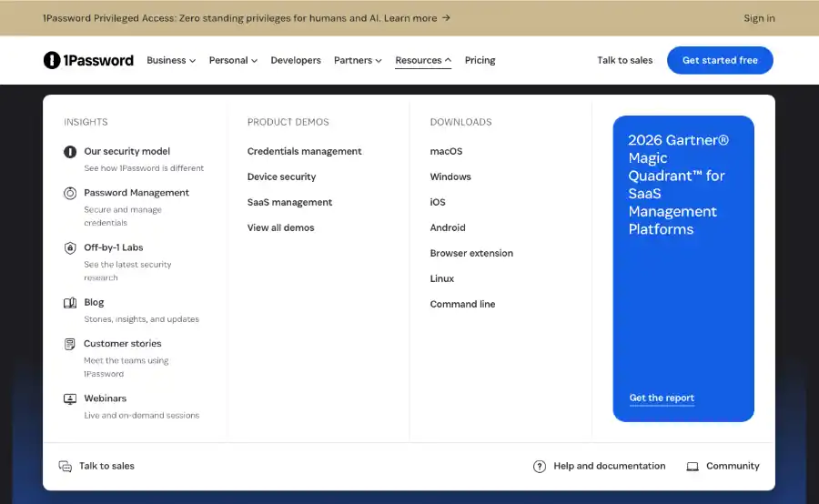Screen dimensions: 819x504
Task: Choose Linux download
Action: click(442, 279)
